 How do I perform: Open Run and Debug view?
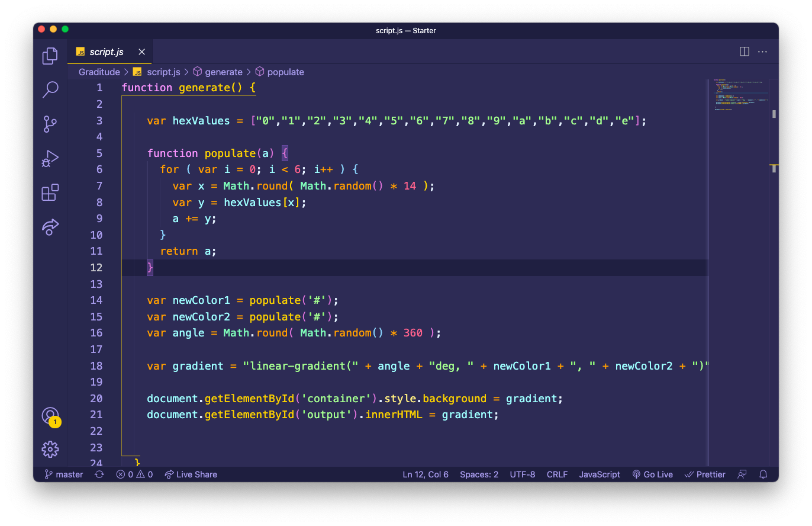[x=50, y=158]
